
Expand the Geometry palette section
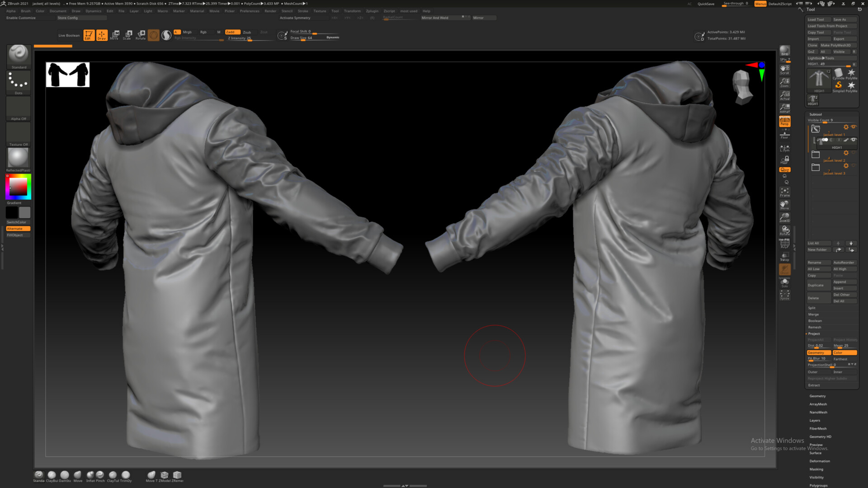[x=817, y=396]
